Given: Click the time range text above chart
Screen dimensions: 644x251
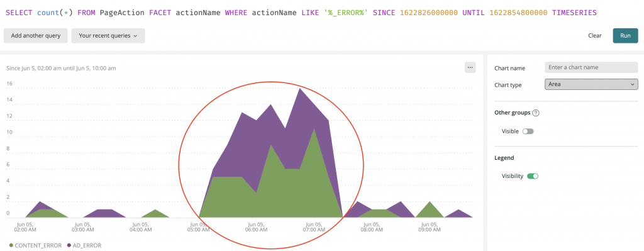Looking at the screenshot, I should [x=61, y=68].
